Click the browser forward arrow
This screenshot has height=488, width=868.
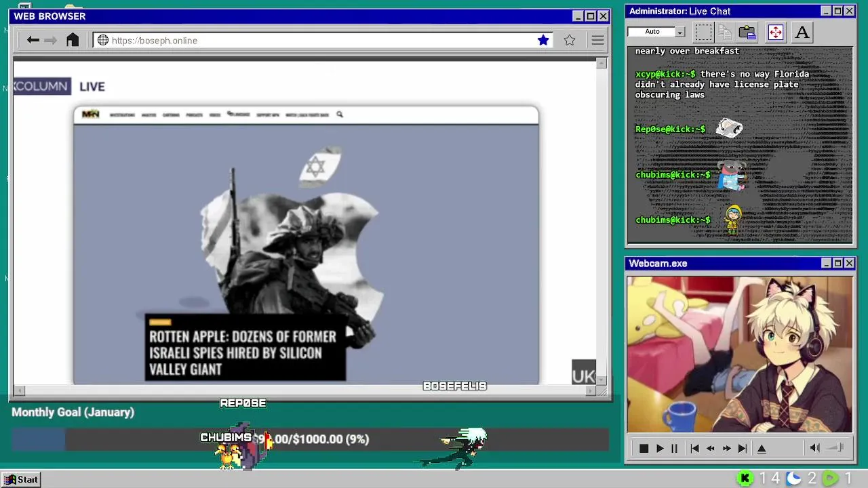50,41
